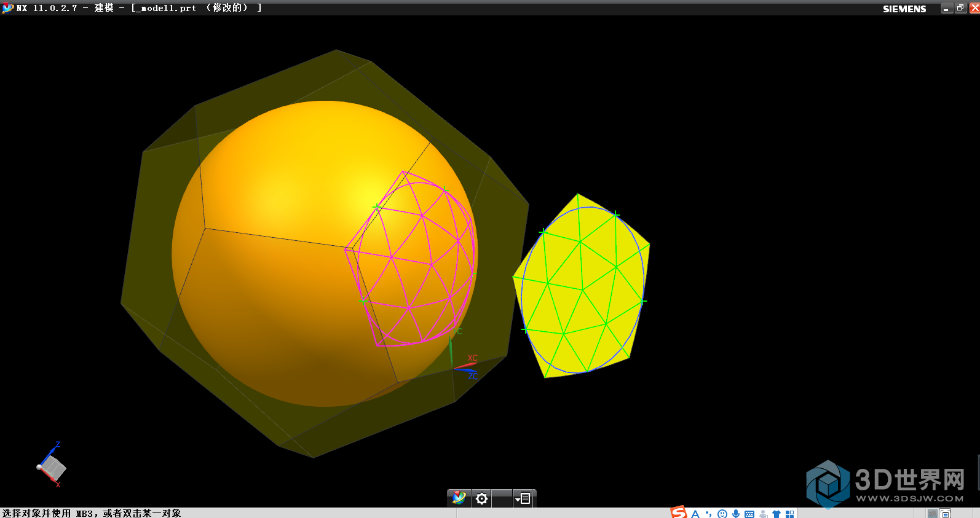Open the Sogou emoji face panel

722,514
